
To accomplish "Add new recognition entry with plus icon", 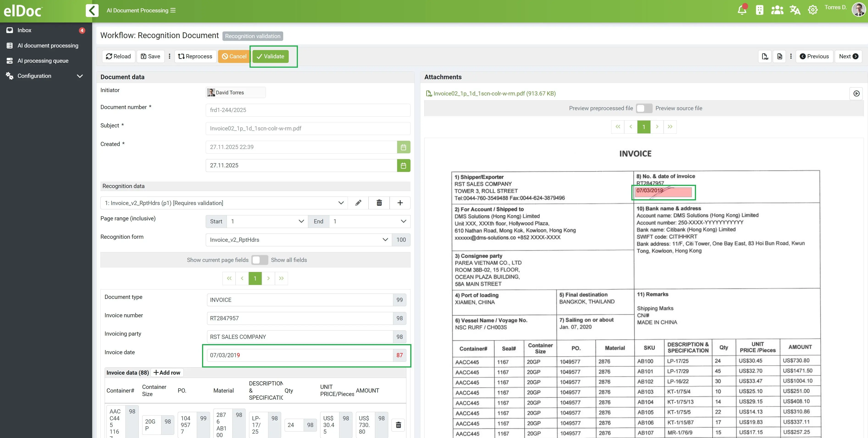I will click(400, 203).
